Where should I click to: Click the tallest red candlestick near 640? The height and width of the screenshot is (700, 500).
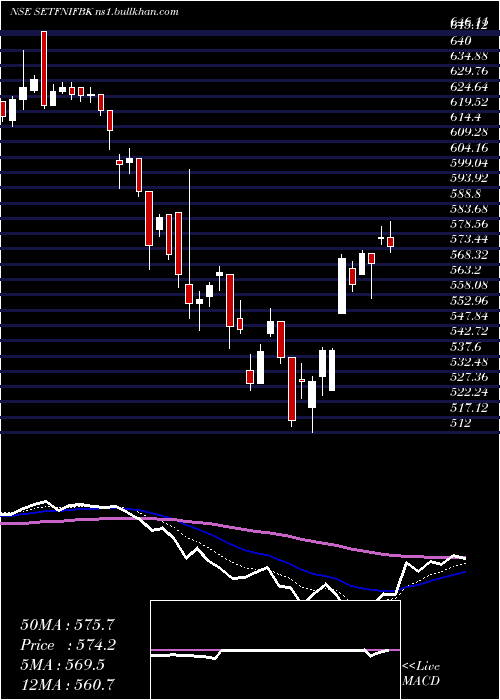pyautogui.click(x=44, y=68)
